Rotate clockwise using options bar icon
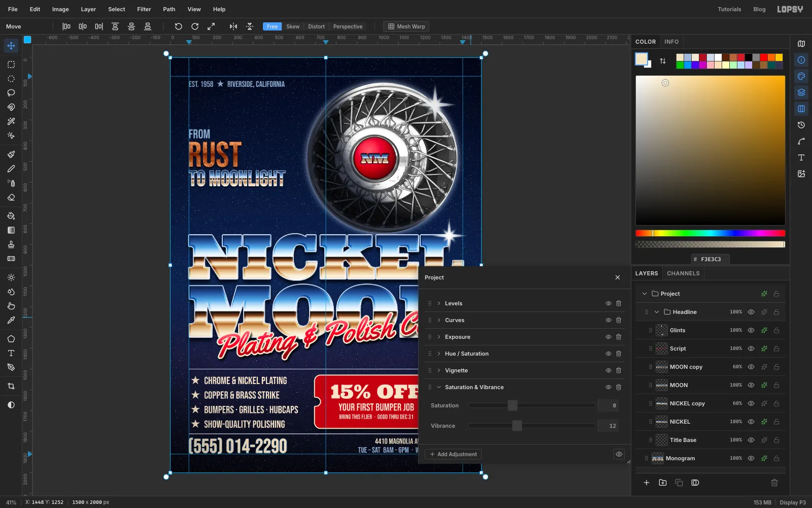812x508 pixels. click(x=195, y=26)
